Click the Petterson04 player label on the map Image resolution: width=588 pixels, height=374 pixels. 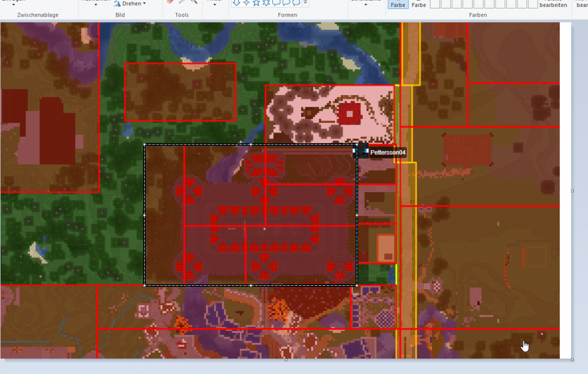(x=388, y=152)
